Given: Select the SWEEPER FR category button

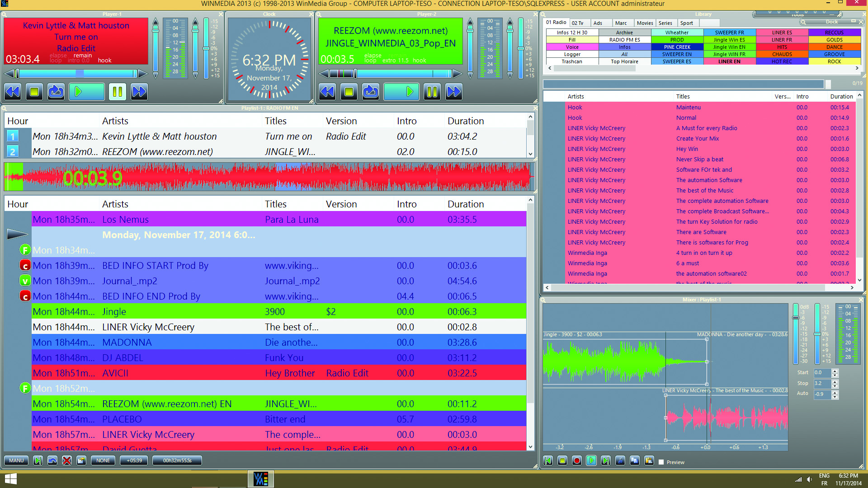Looking at the screenshot, I should pos(729,33).
